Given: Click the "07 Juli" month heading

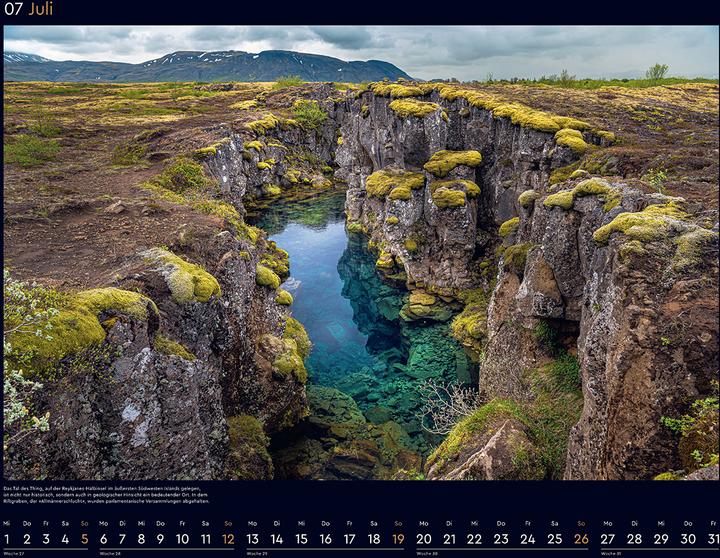Looking at the screenshot, I should click(x=28, y=10).
